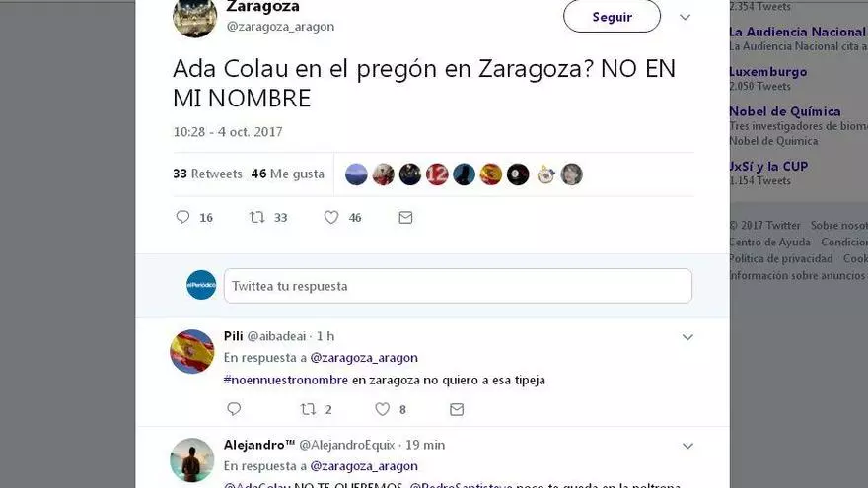
Task: Reply to Pili's tweet using the speech bubble
Action: click(x=234, y=409)
